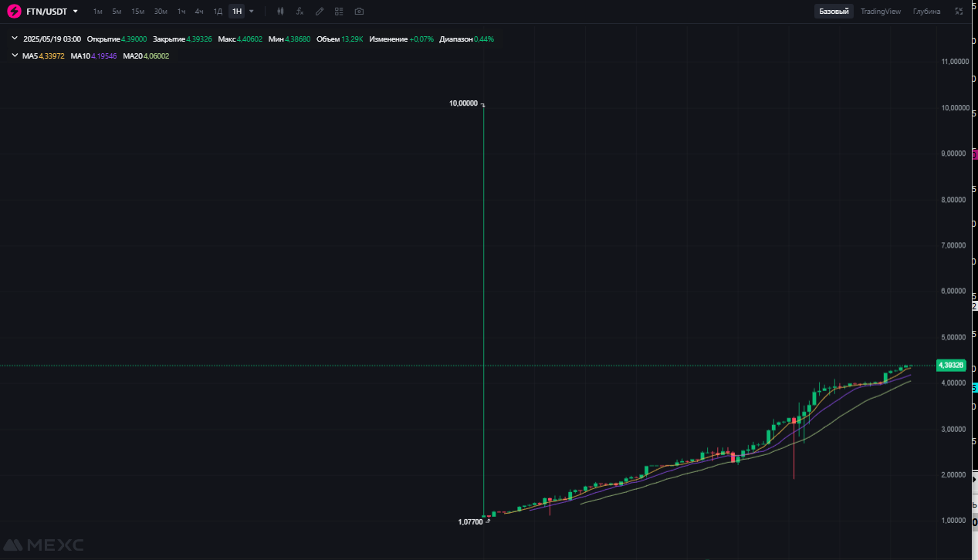
Task: Click the current price label 4,39326
Action: pyautogui.click(x=950, y=365)
